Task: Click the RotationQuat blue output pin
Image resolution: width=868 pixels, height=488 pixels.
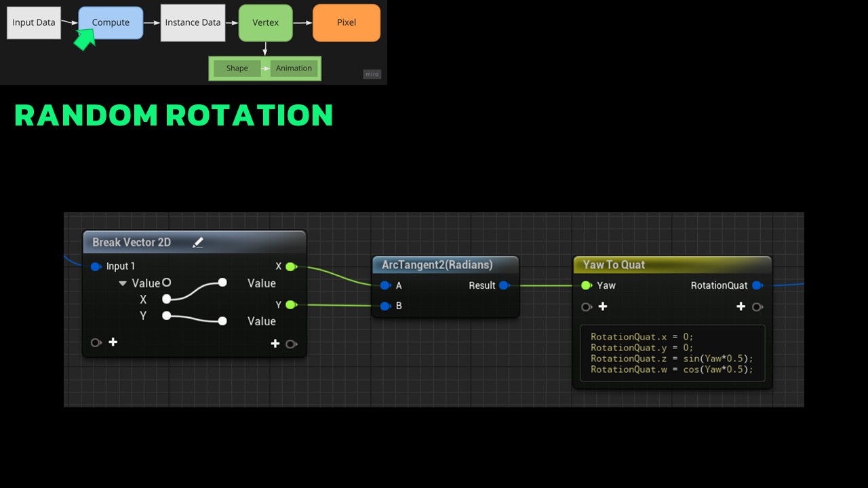Action: (757, 285)
